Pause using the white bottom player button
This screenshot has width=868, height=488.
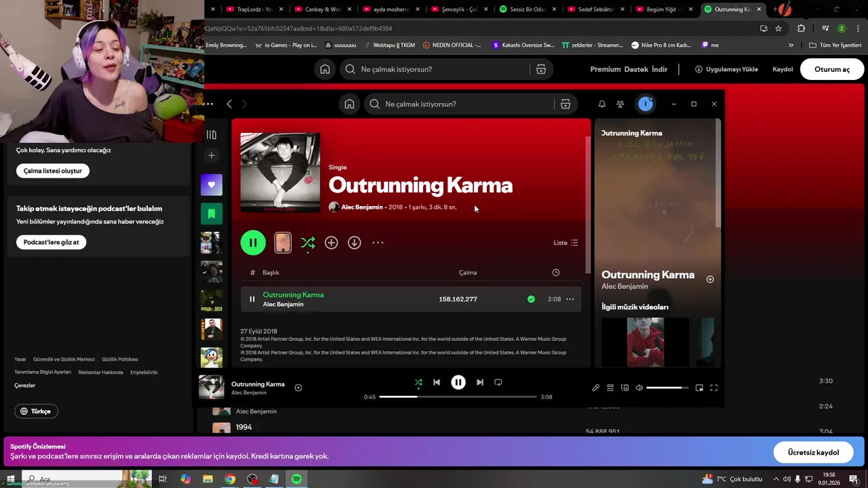pyautogui.click(x=458, y=382)
